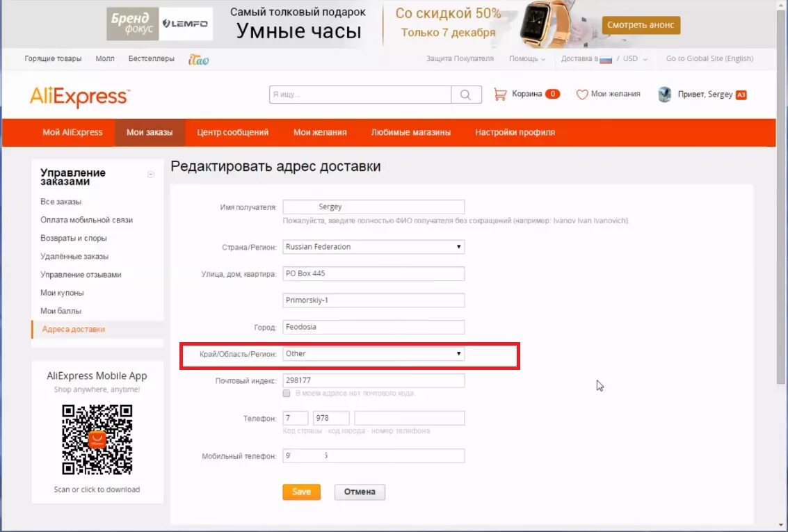Open Мои желания in orange navigation
The image size is (788, 532).
point(320,133)
